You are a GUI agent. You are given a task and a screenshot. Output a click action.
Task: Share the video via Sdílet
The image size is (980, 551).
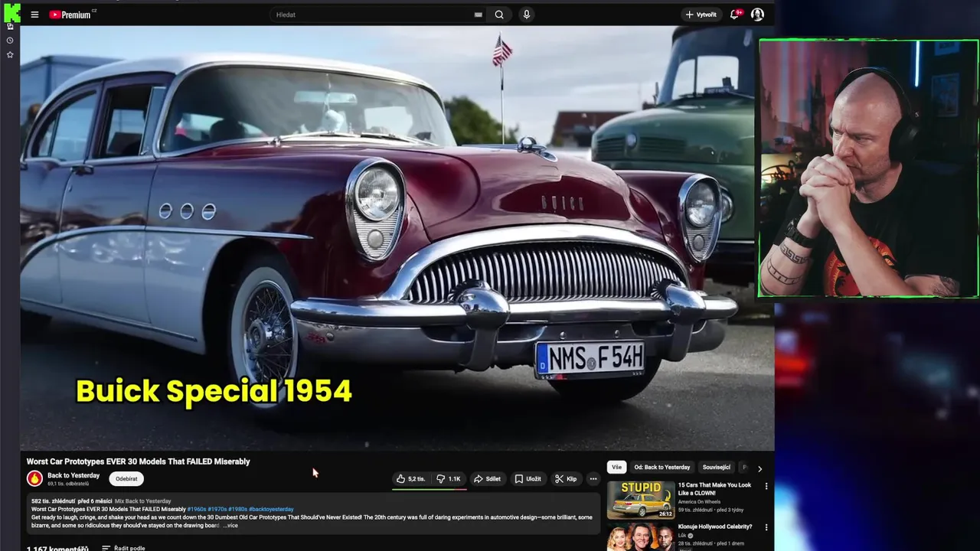tap(487, 479)
